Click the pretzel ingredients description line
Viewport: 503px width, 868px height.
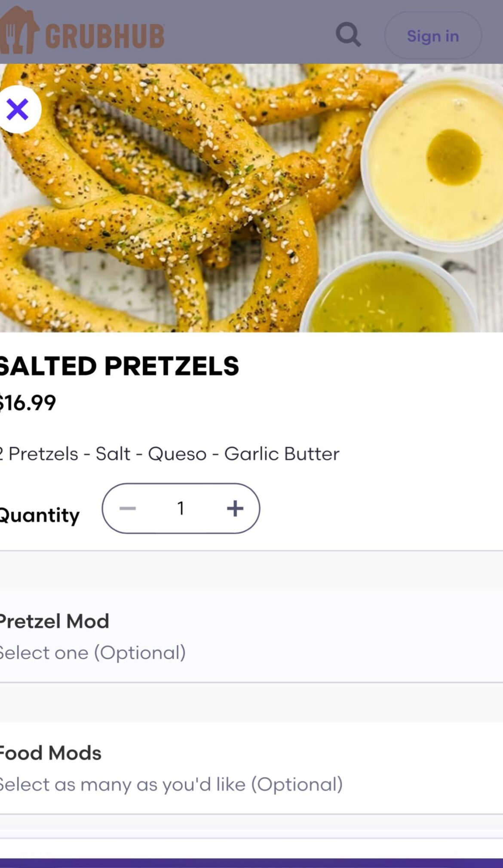click(x=170, y=454)
